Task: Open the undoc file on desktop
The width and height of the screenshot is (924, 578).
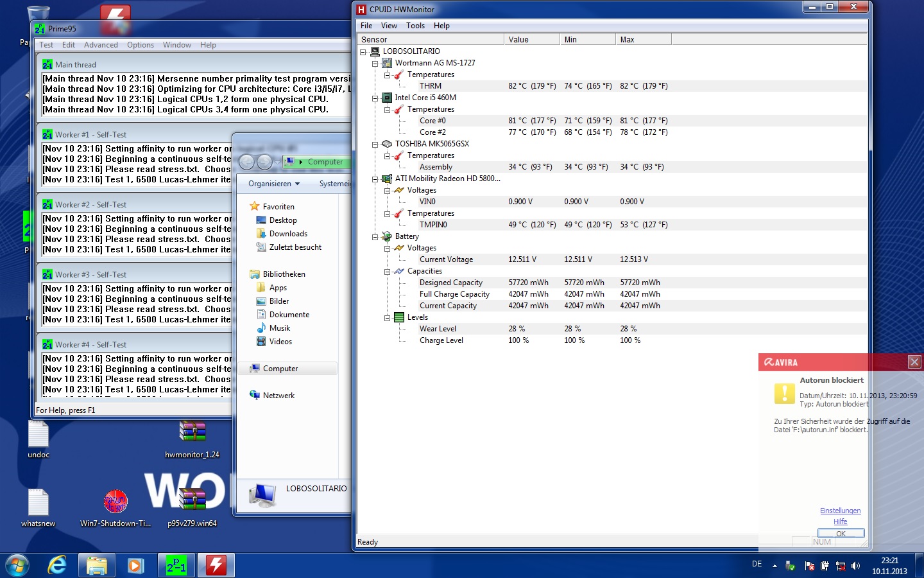Action: tap(38, 440)
